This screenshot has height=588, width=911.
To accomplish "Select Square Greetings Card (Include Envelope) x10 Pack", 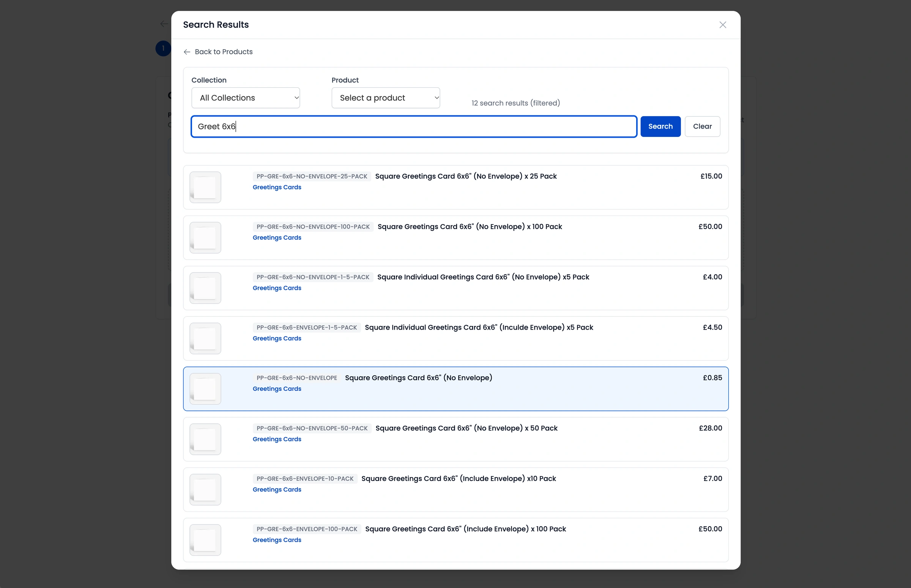I will pos(459,478).
